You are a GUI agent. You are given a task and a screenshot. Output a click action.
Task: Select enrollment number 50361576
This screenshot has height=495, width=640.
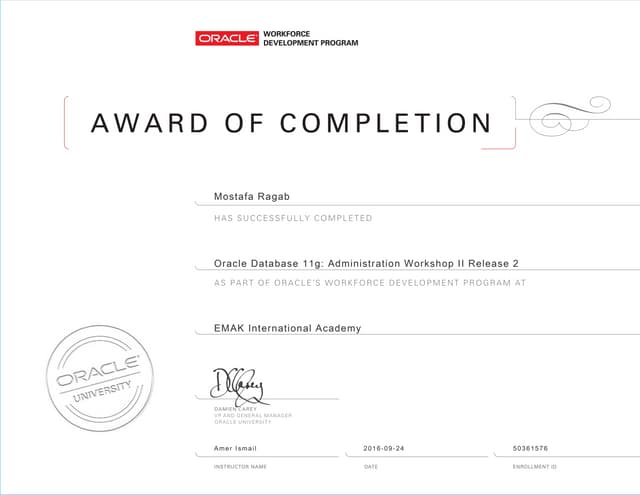[530, 450]
